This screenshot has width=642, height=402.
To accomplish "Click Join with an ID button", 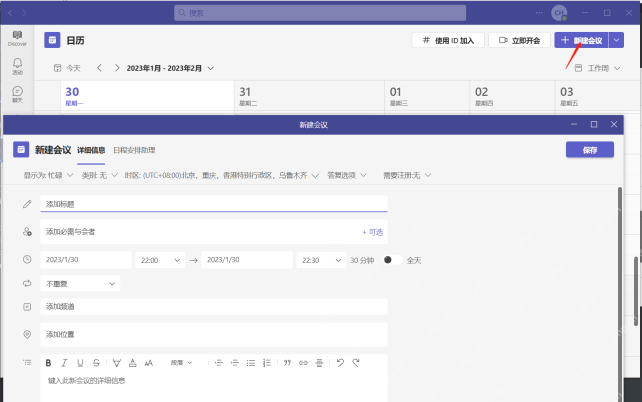I will click(x=448, y=40).
